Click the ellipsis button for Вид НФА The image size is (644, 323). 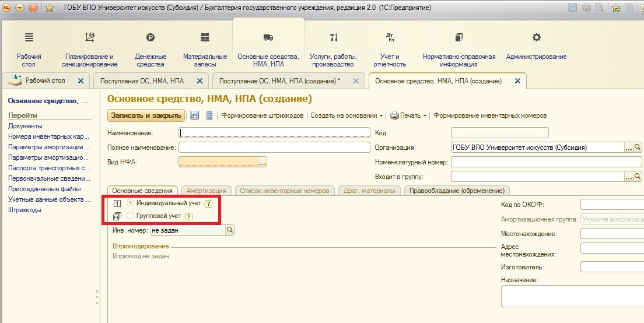[262, 162]
